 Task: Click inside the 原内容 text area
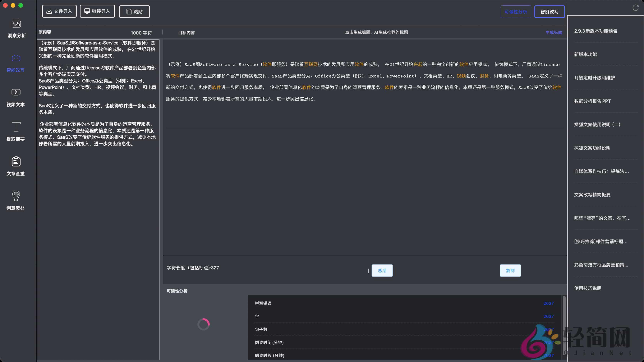pyautogui.click(x=98, y=200)
